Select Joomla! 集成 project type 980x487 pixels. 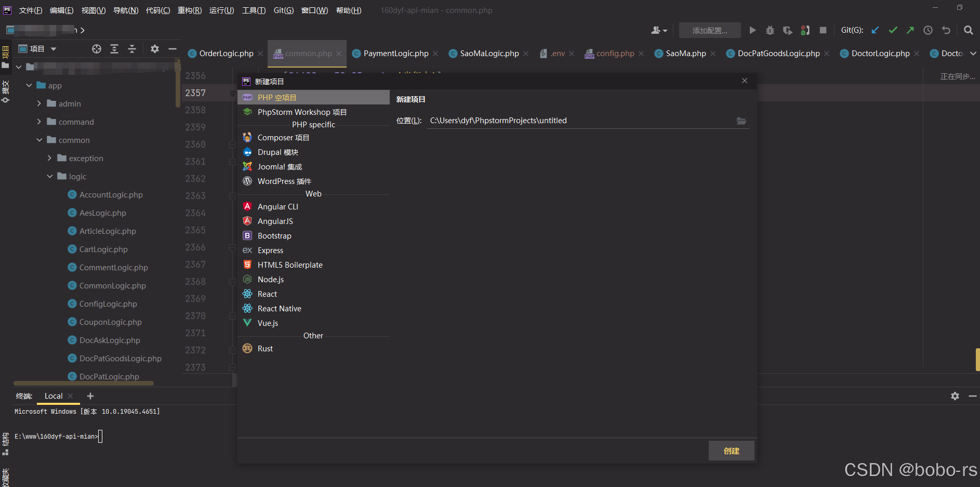click(313, 167)
